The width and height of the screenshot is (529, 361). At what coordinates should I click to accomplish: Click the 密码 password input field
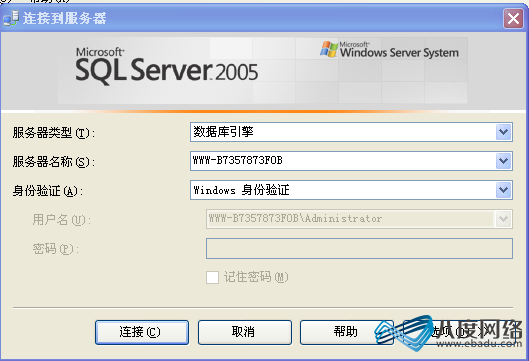359,248
